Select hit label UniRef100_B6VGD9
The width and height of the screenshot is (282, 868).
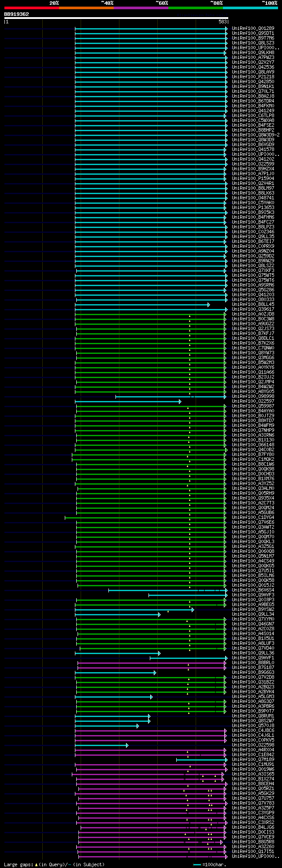click(x=253, y=144)
